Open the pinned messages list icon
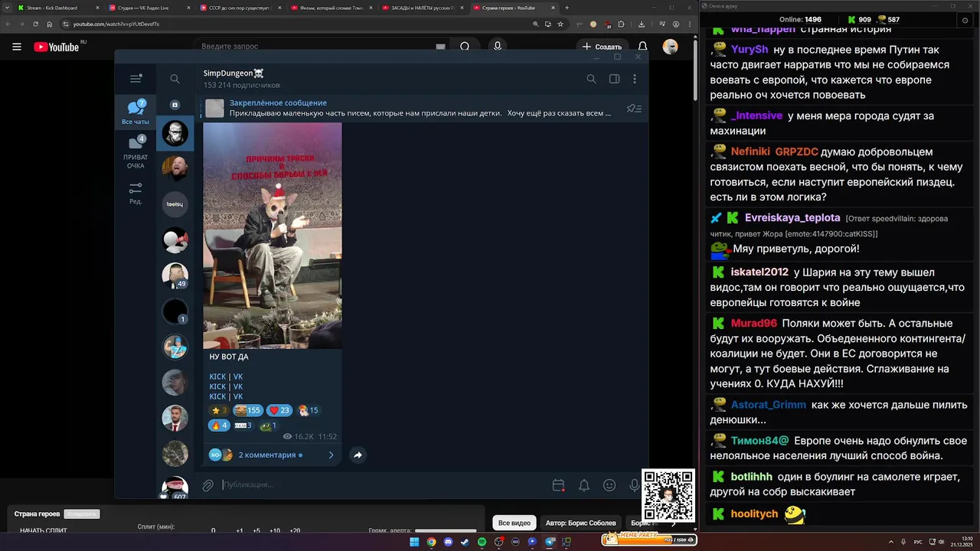Viewport: 980px width, 551px height. tap(634, 108)
